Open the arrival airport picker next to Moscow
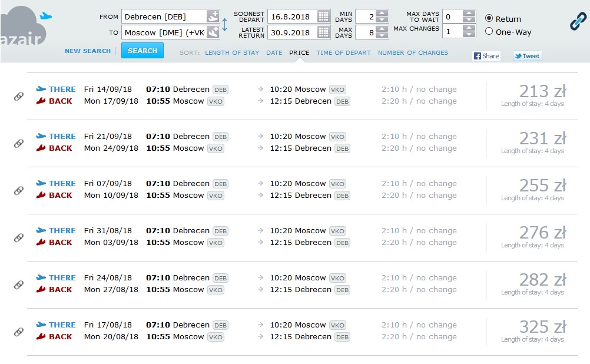 [213, 32]
